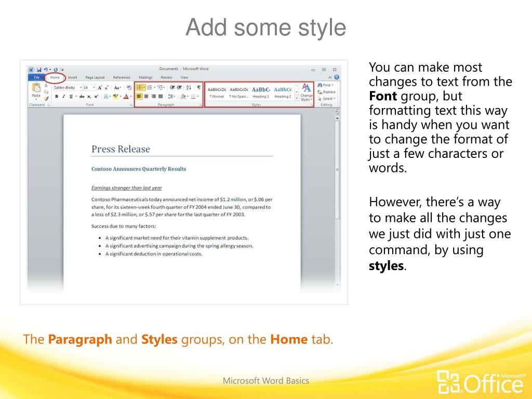Click the Increase Indent icon
This screenshot has width=532, height=399.
click(179, 87)
